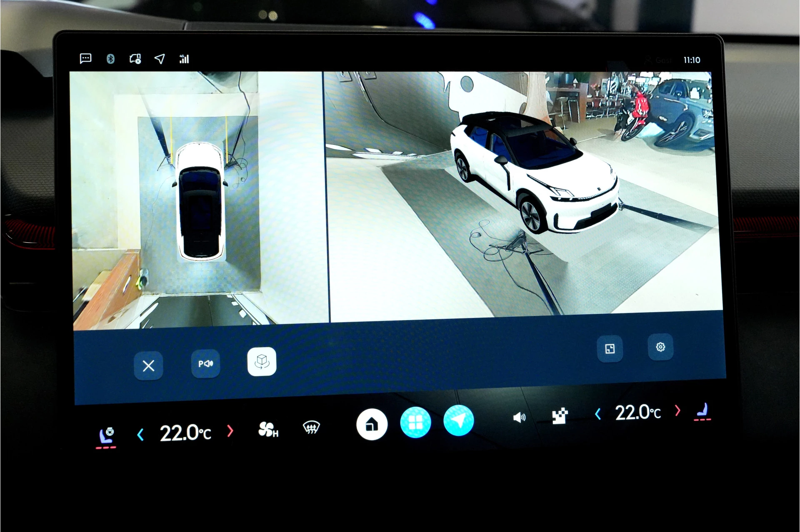Open the messages icon in status bar
This screenshot has height=532, width=800.
pos(85,58)
